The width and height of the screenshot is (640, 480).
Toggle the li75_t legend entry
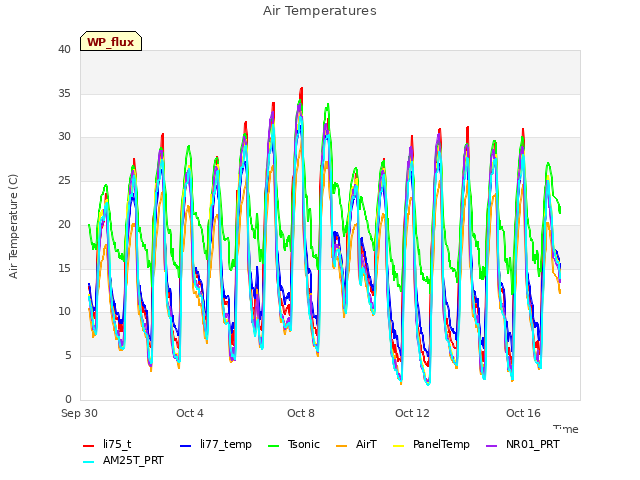point(107,444)
